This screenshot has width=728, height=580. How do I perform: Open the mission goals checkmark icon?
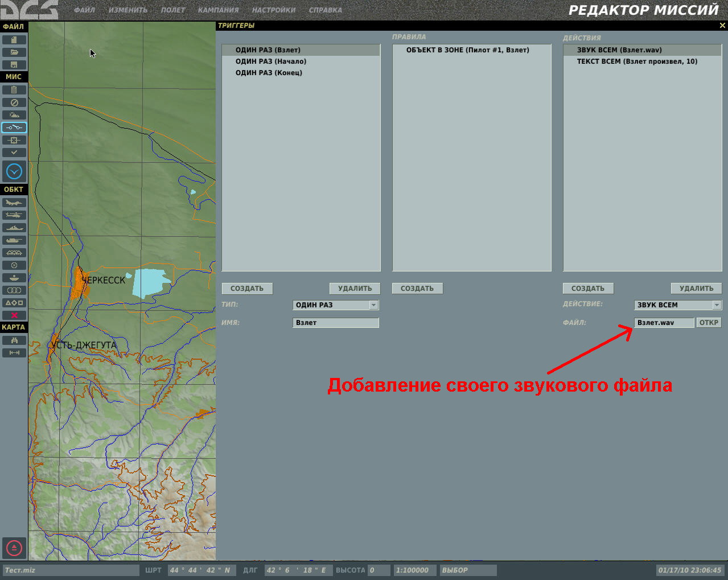click(14, 153)
